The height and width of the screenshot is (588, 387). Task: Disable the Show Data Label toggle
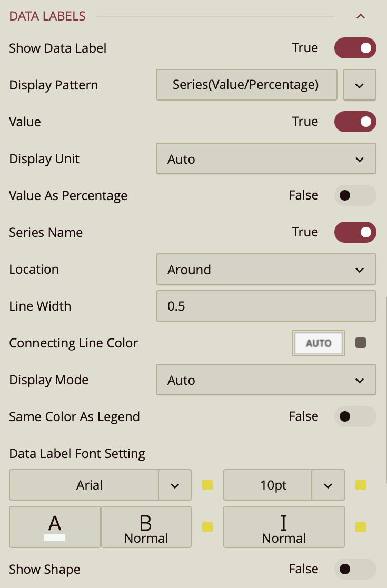coord(355,48)
